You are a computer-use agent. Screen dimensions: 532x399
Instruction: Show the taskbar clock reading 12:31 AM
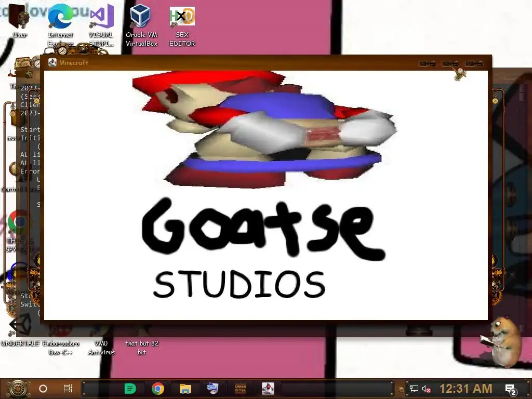[465, 389]
